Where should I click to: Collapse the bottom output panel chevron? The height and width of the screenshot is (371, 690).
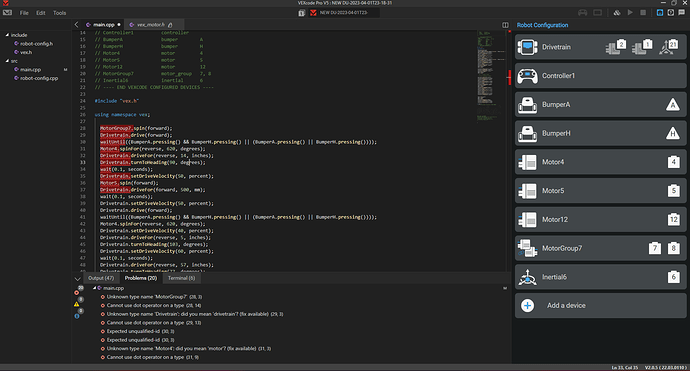point(77,279)
